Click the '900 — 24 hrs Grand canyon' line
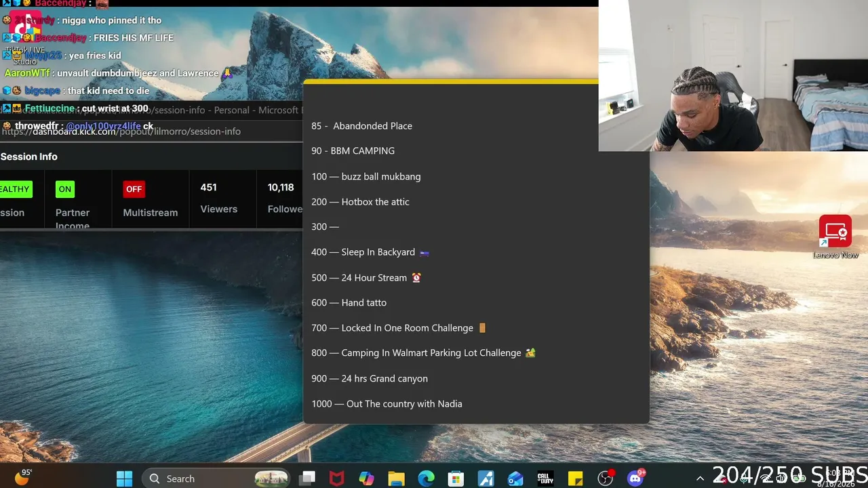 coord(370,378)
